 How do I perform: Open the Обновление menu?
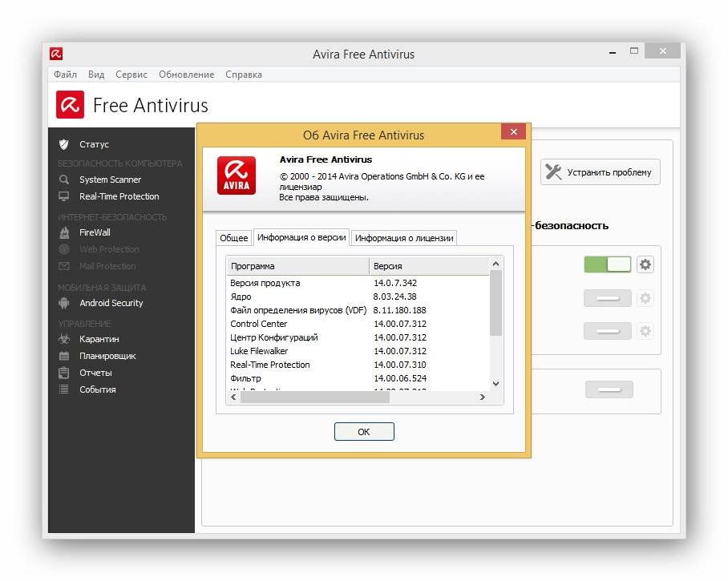tap(186, 75)
